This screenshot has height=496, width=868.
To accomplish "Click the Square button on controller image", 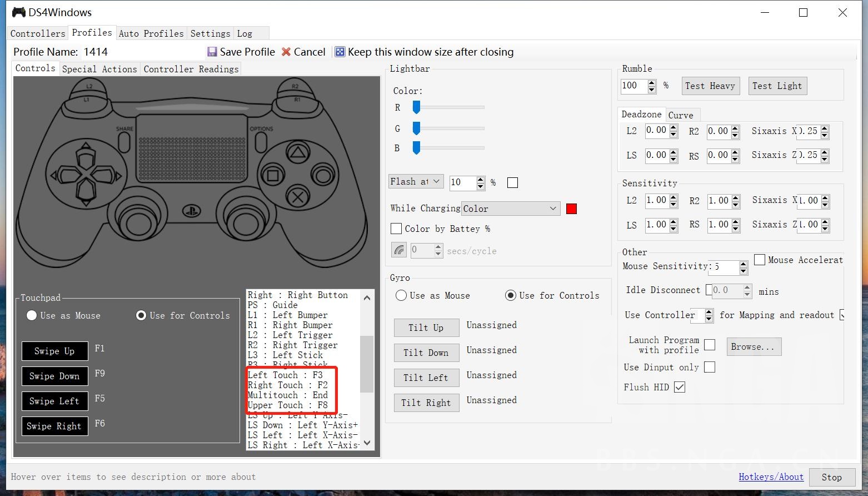I will click(273, 176).
